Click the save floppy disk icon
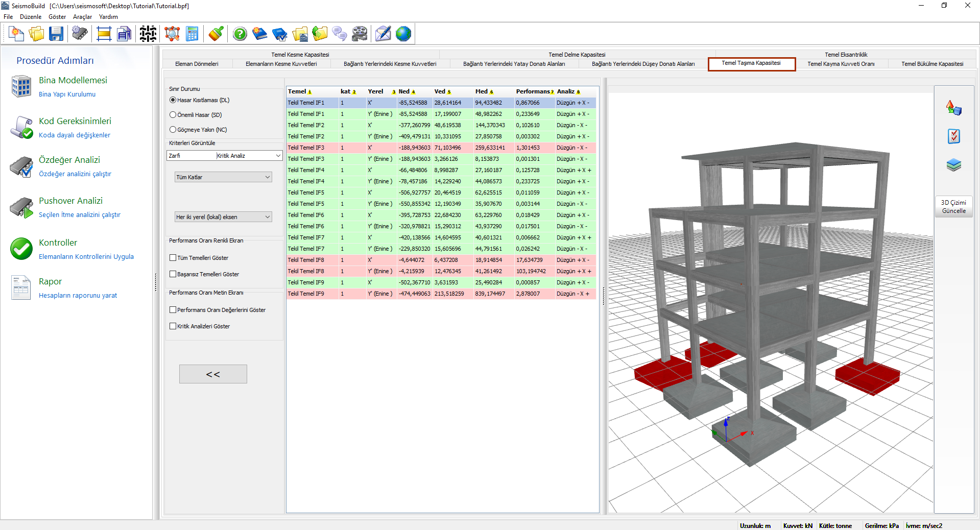980x530 pixels. click(56, 34)
